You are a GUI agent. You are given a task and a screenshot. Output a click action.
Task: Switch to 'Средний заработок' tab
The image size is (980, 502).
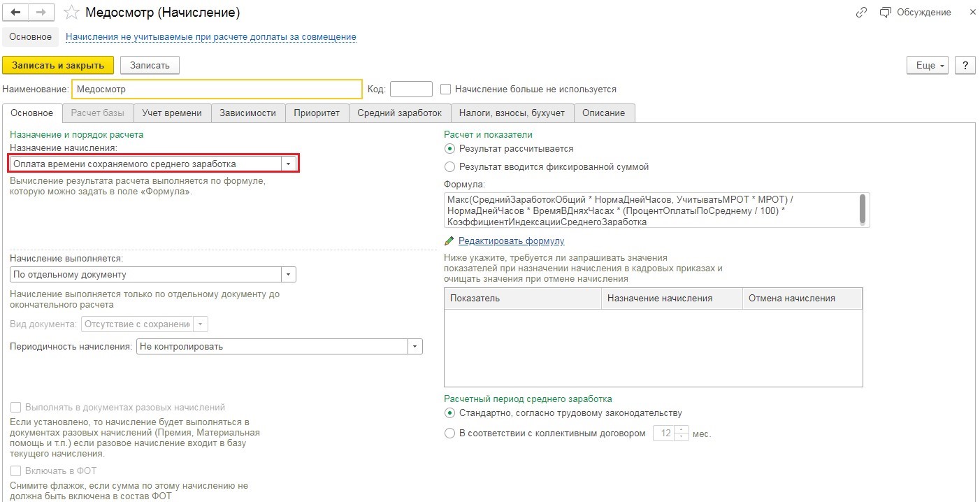(x=399, y=113)
